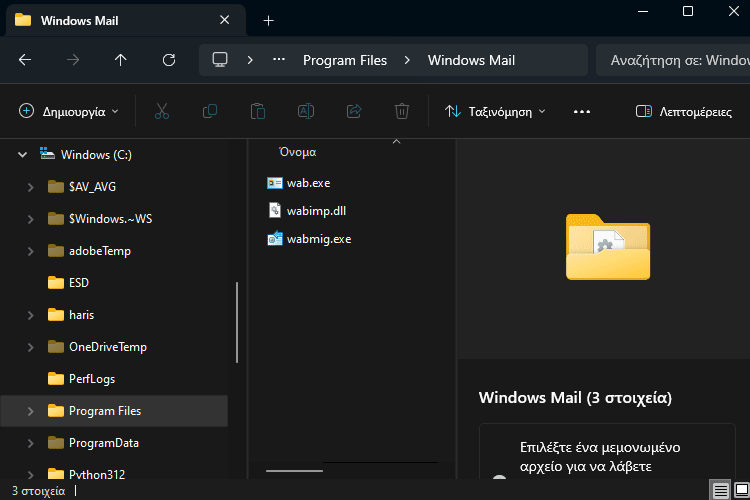Open the Δημιουργία new item dropdown
The image size is (750, 500).
(68, 111)
